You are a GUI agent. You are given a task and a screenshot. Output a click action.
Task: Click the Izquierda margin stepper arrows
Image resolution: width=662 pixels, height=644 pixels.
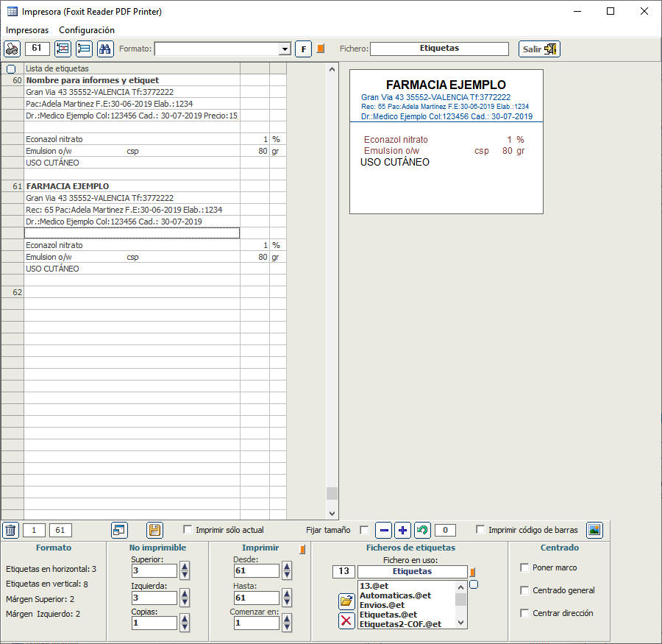point(185,598)
